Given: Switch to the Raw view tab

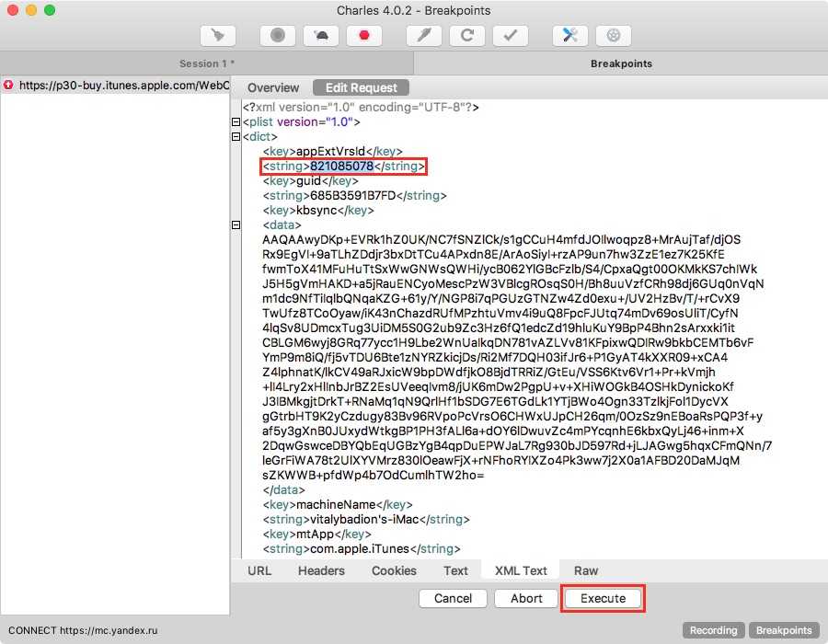Looking at the screenshot, I should pos(586,570).
